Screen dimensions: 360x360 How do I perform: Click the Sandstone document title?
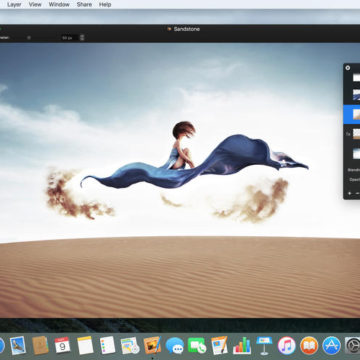[187, 29]
